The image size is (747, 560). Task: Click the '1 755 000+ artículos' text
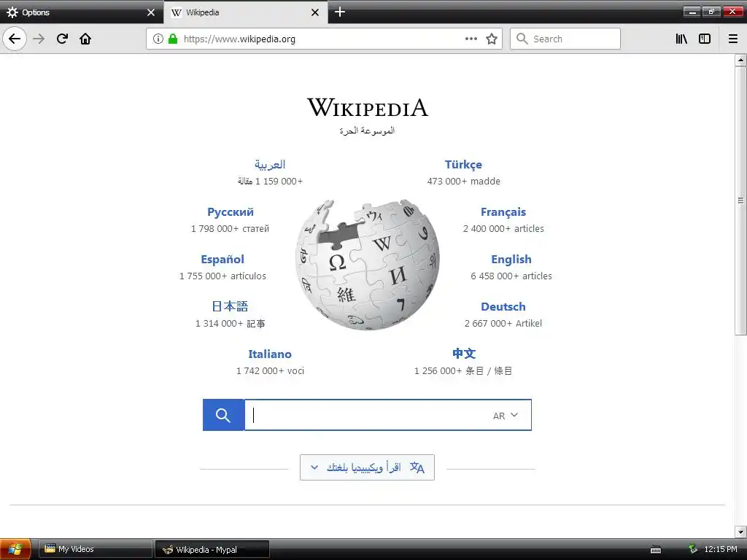(222, 276)
